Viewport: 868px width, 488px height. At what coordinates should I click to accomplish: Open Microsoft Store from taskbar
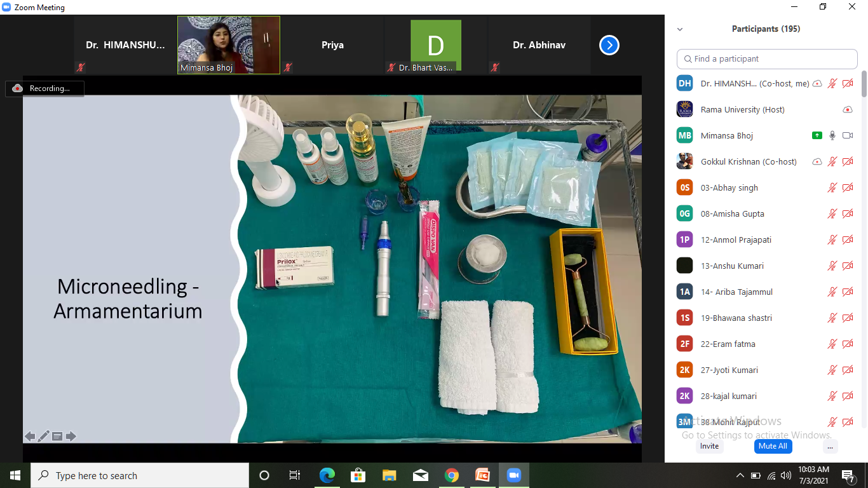tap(358, 475)
